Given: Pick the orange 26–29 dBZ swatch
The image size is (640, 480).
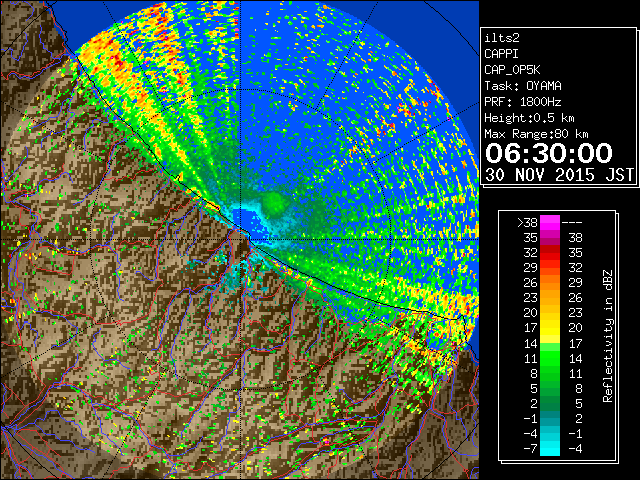Looking at the screenshot, I should [550, 283].
